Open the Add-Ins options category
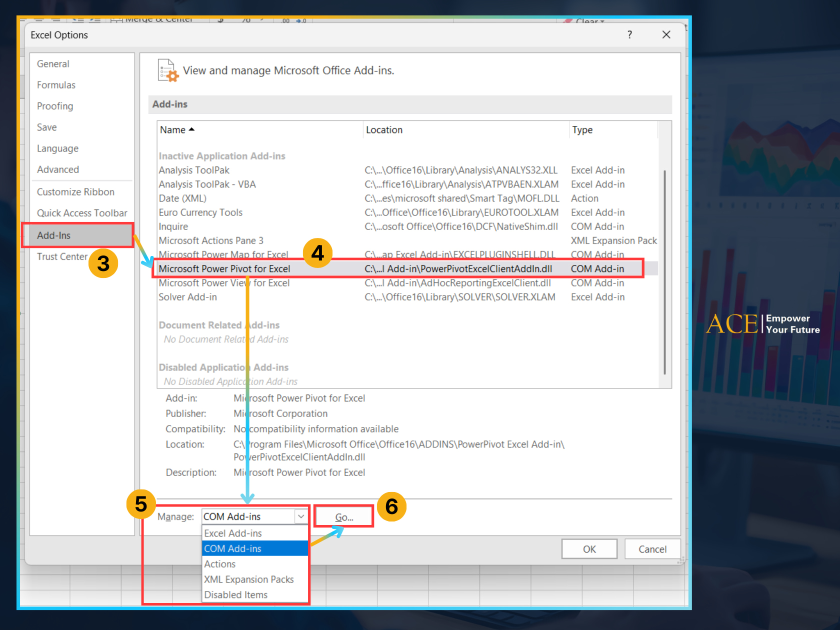This screenshot has width=840, height=630. click(54, 235)
